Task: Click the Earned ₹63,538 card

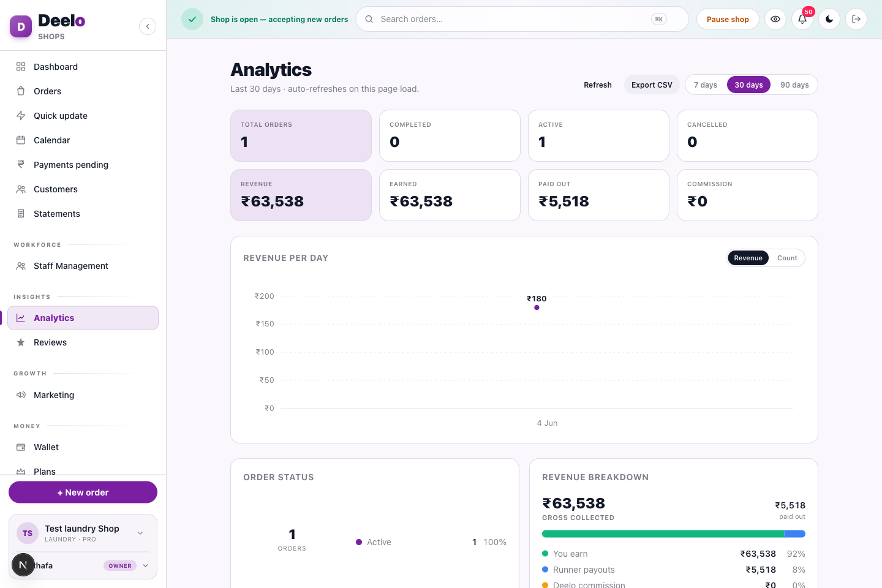Action: coord(450,195)
